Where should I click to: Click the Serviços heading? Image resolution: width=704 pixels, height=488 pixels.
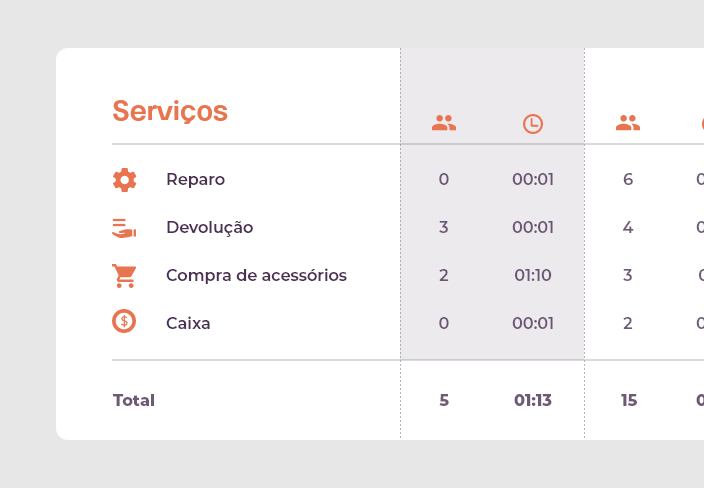[170, 111]
